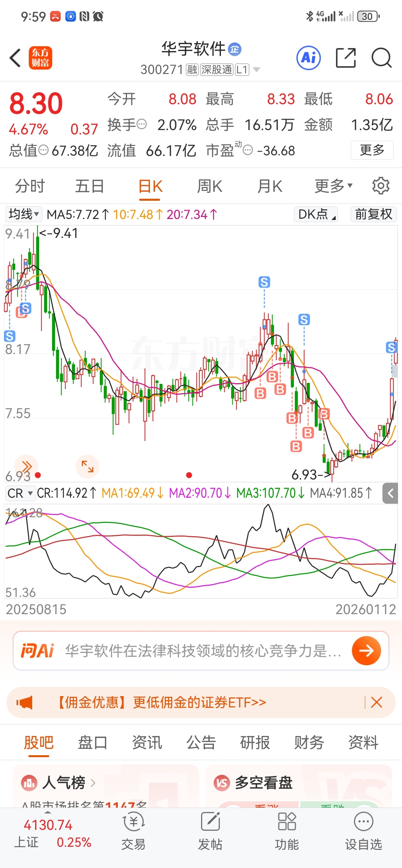402x868 pixels.
Task: Open the 财务 tab
Action: (309, 742)
